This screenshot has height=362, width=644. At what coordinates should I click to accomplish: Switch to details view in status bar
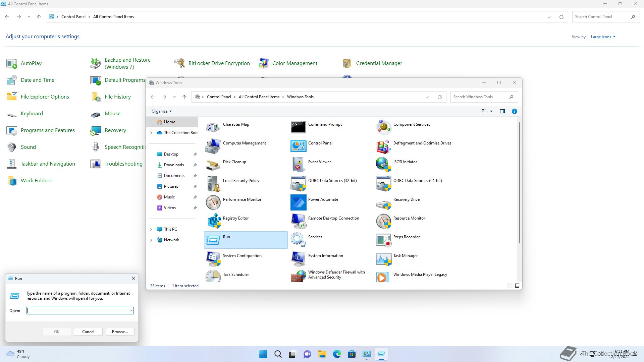pyautogui.click(x=509, y=286)
